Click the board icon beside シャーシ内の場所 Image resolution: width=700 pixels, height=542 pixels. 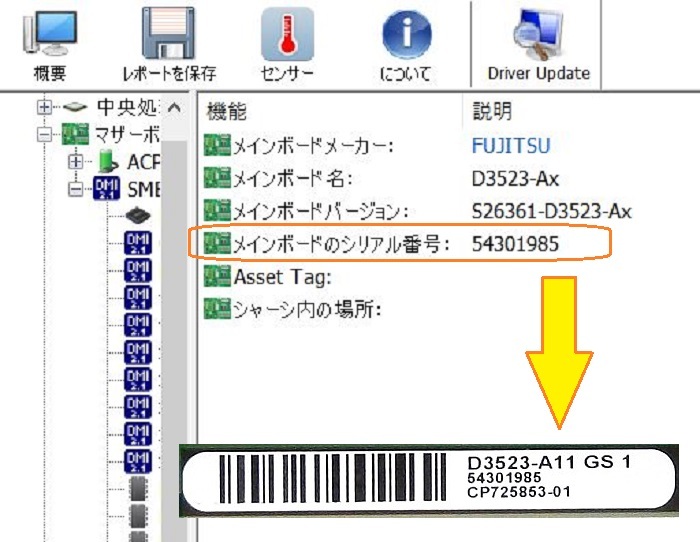(x=217, y=309)
